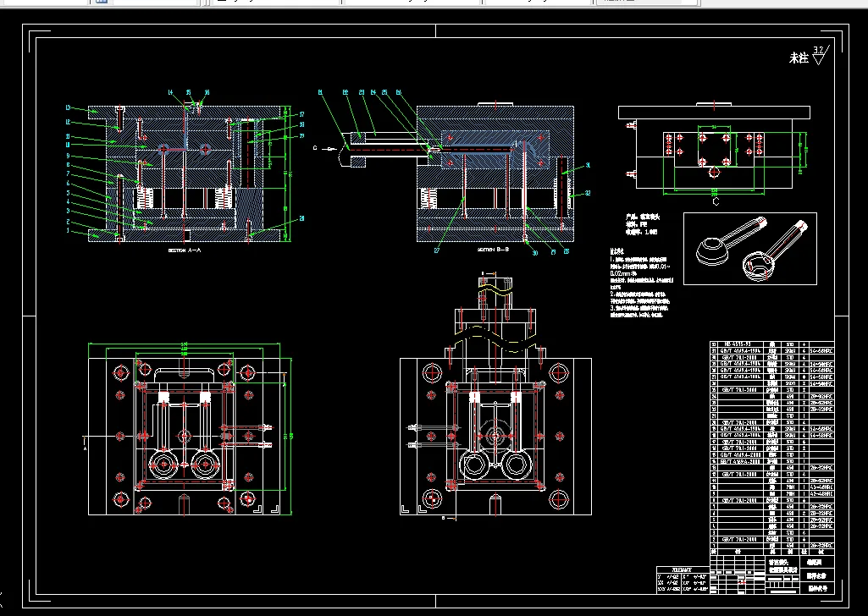Select part callout number 12 beside section A-A
Screen dimensions: 868x616
click(x=68, y=122)
